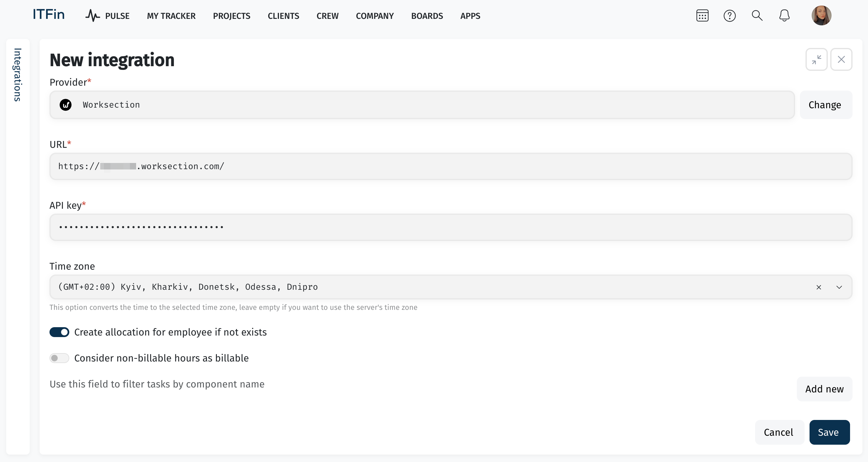The image size is (868, 462).
Task: Open the help question mark icon
Action: (x=729, y=15)
